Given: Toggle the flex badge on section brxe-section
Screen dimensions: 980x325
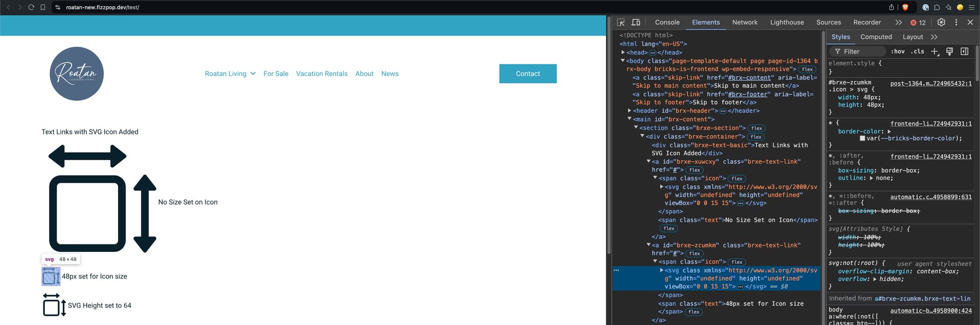Looking at the screenshot, I should click(756, 129).
